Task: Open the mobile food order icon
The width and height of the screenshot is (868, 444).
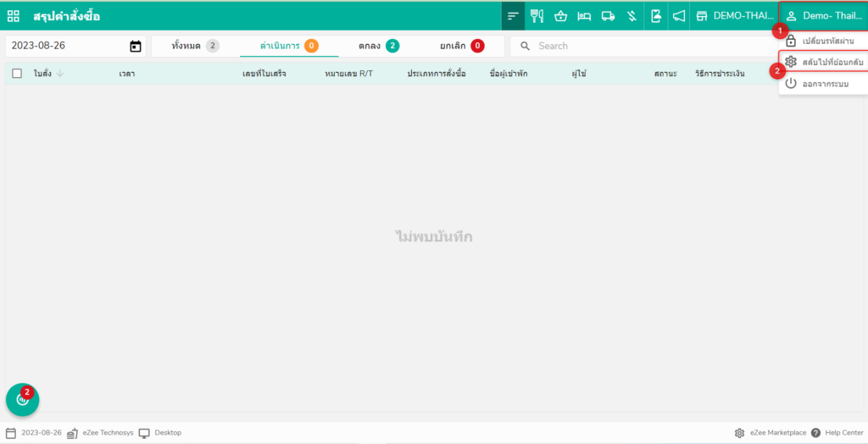Action: pyautogui.click(x=656, y=15)
